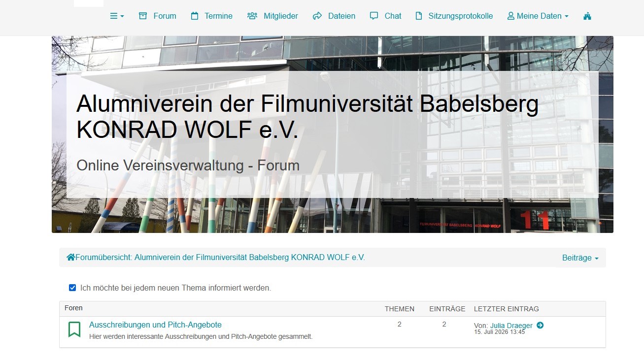This screenshot has height=362, width=644.
Task: Click the date 15. Juli 2026 13:45
Action: click(x=499, y=332)
